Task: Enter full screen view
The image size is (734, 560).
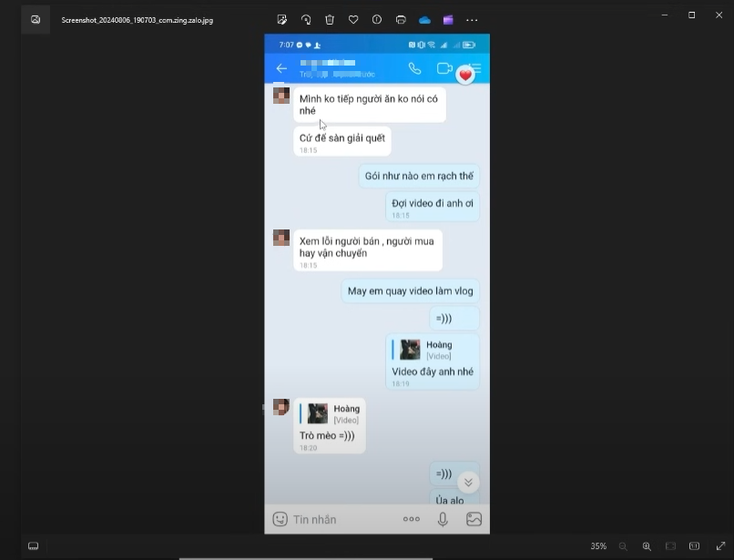Action: (x=719, y=546)
